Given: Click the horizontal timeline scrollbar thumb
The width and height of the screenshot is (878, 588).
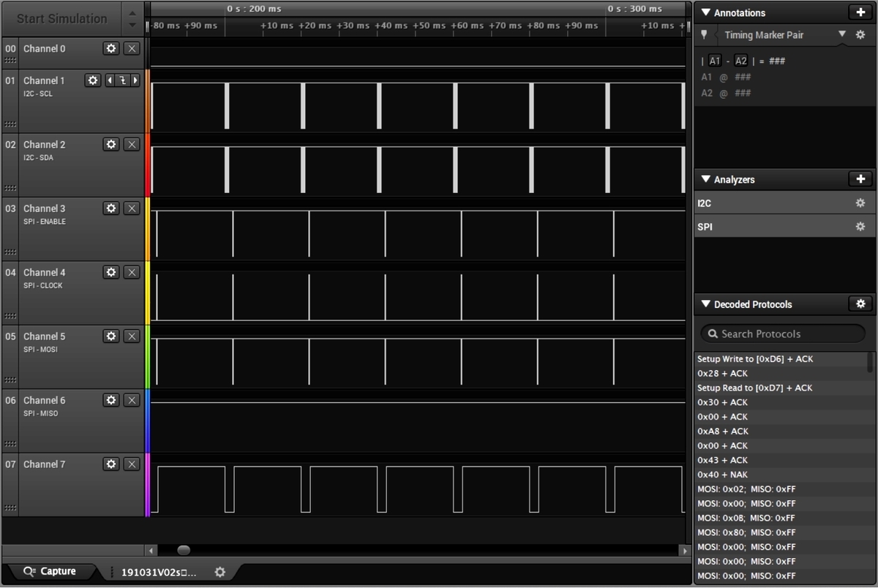Looking at the screenshot, I should [184, 550].
